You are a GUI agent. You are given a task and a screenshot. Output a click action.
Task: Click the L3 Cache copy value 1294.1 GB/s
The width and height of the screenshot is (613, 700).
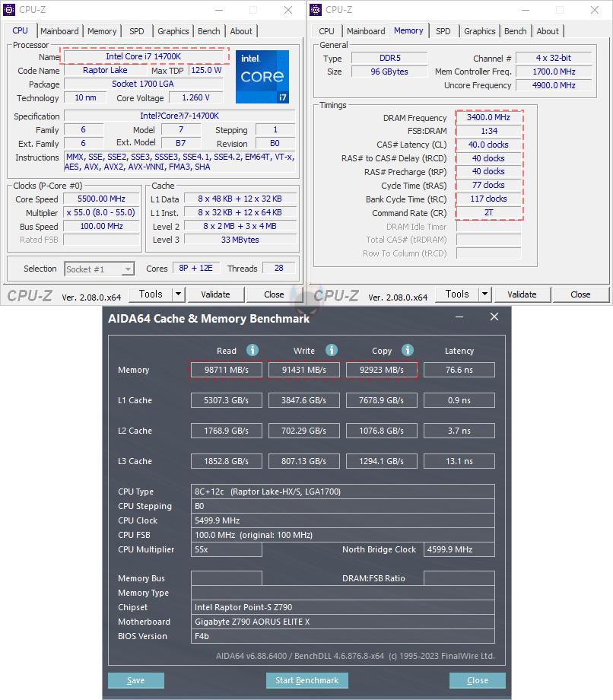click(382, 461)
